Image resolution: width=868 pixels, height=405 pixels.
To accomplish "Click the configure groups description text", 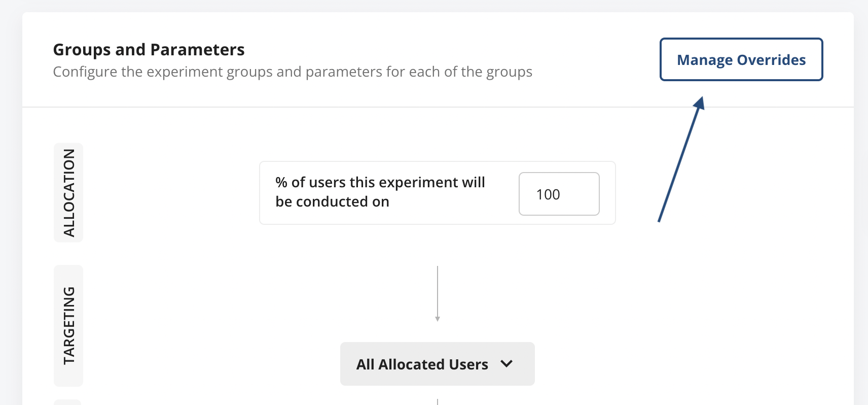I will (x=292, y=72).
